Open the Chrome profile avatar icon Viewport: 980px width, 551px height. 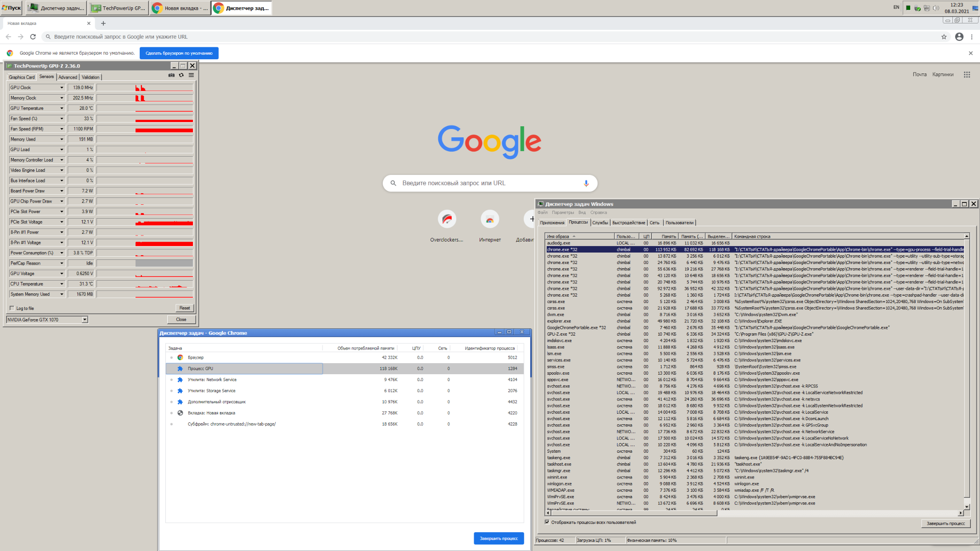tap(959, 37)
